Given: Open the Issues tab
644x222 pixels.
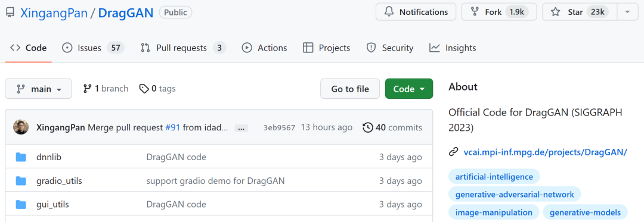Looking at the screenshot, I should [x=93, y=48].
